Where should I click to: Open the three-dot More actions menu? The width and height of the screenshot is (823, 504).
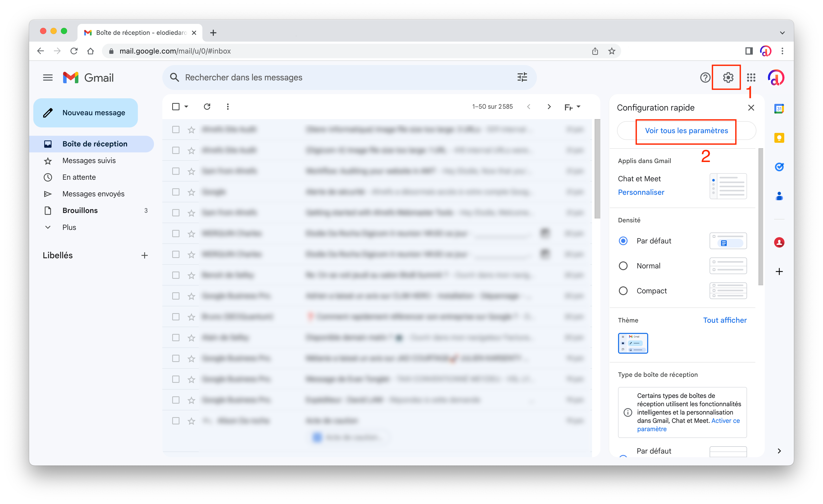point(227,107)
